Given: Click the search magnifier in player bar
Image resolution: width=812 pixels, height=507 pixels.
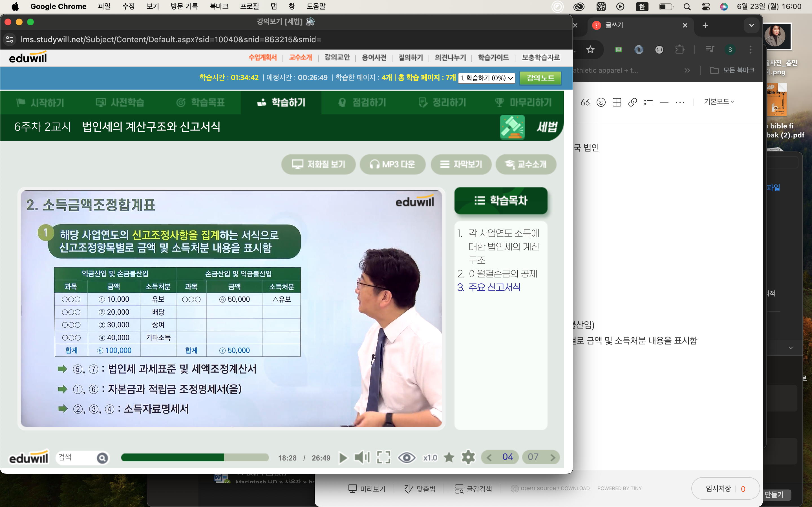Looking at the screenshot, I should click(x=102, y=458).
